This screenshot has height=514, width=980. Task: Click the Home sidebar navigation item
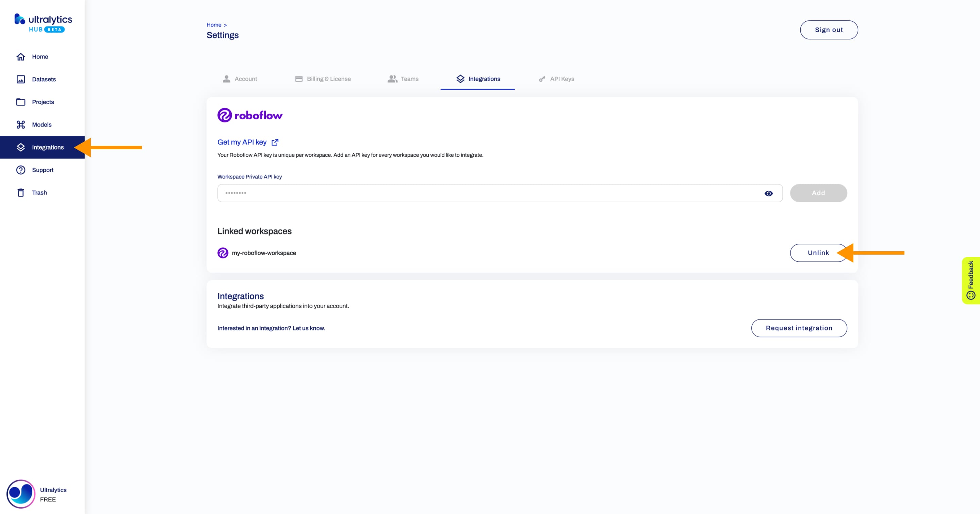pos(39,56)
